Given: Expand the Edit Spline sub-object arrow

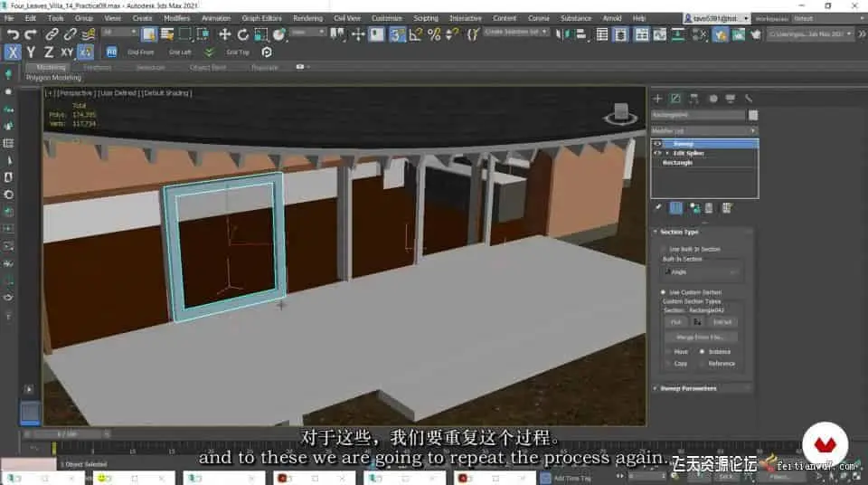Looking at the screenshot, I should coord(667,153).
